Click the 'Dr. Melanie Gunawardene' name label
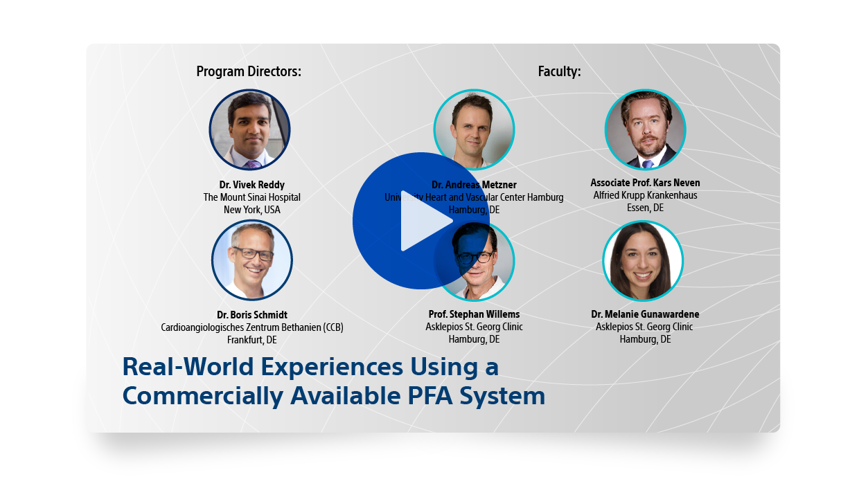This screenshot has width=868, height=479. click(x=645, y=314)
